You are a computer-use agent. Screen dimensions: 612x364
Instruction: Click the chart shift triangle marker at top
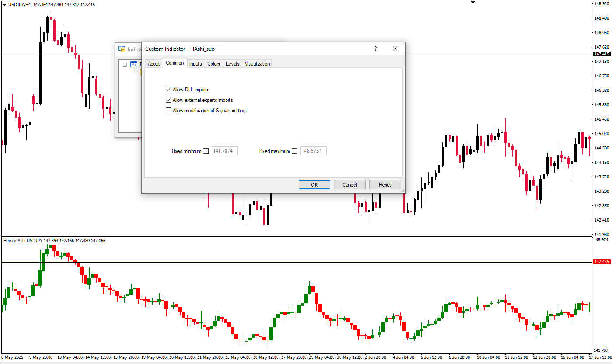coord(473,2)
